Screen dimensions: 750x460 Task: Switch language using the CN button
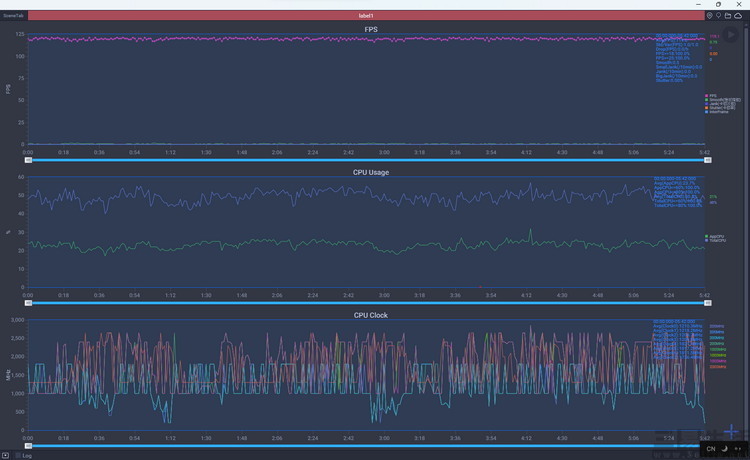pyautogui.click(x=711, y=449)
